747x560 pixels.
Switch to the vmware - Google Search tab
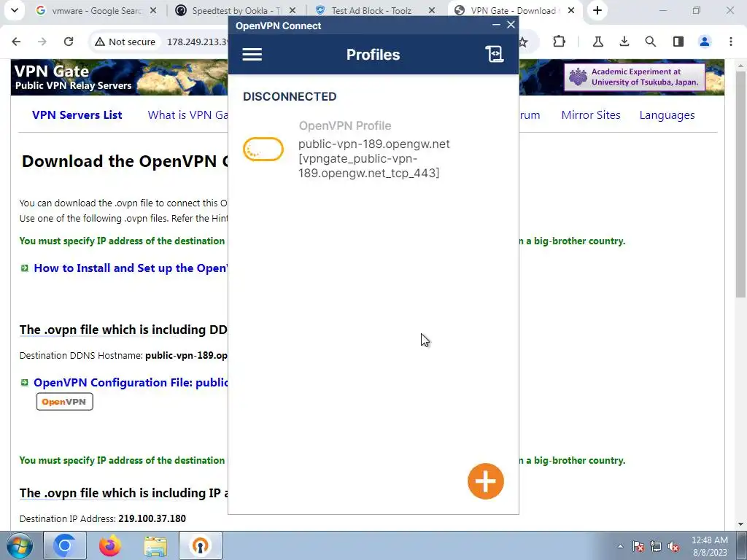[x=97, y=10]
